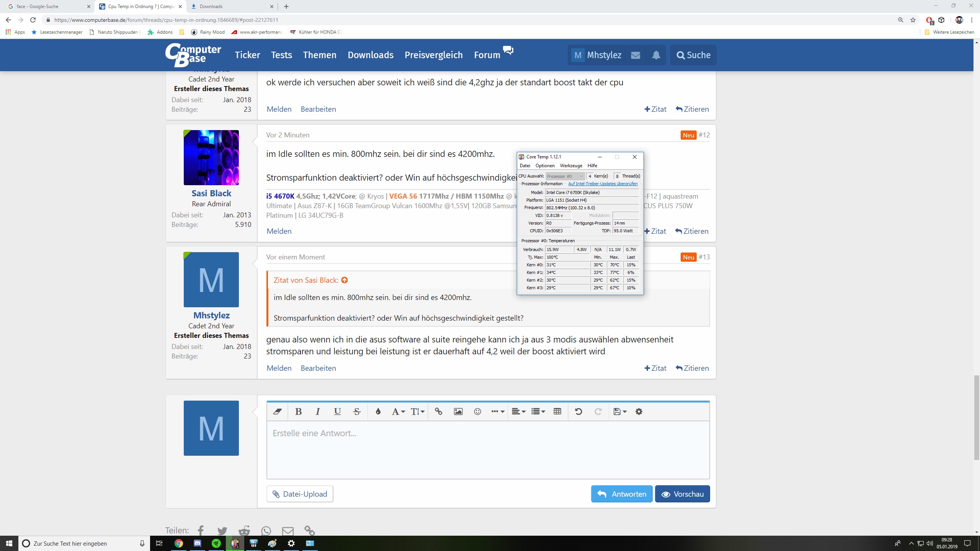
Task: Add post #13 to multi-quote with Zitat
Action: click(655, 368)
